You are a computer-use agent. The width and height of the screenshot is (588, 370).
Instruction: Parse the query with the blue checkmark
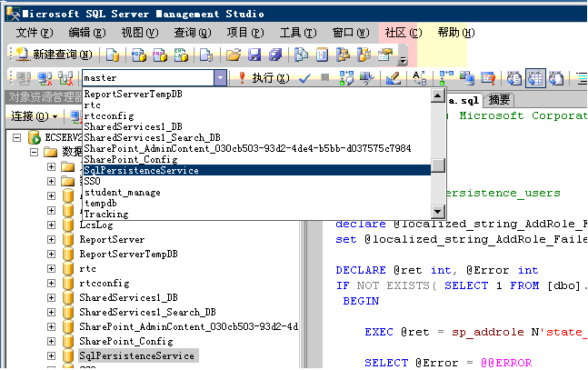pyautogui.click(x=304, y=78)
